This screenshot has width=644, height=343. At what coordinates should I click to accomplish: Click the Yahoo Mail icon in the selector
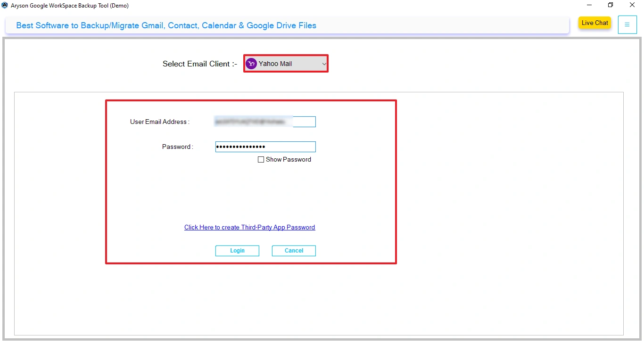(251, 63)
